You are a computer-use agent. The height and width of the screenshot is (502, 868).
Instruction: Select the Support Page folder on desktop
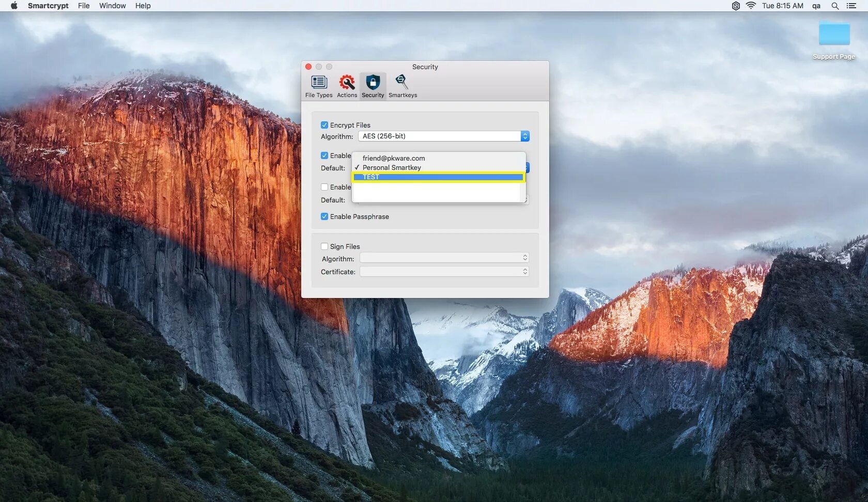(x=834, y=40)
